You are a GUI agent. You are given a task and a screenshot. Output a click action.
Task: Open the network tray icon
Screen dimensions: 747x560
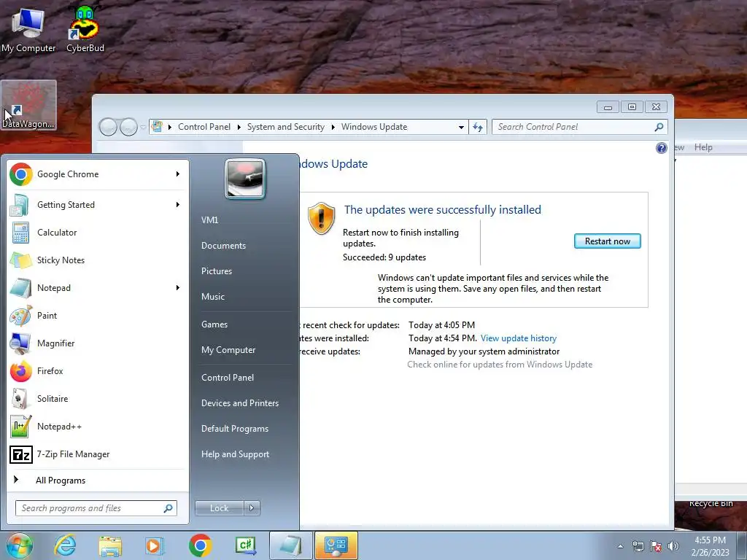click(x=638, y=546)
